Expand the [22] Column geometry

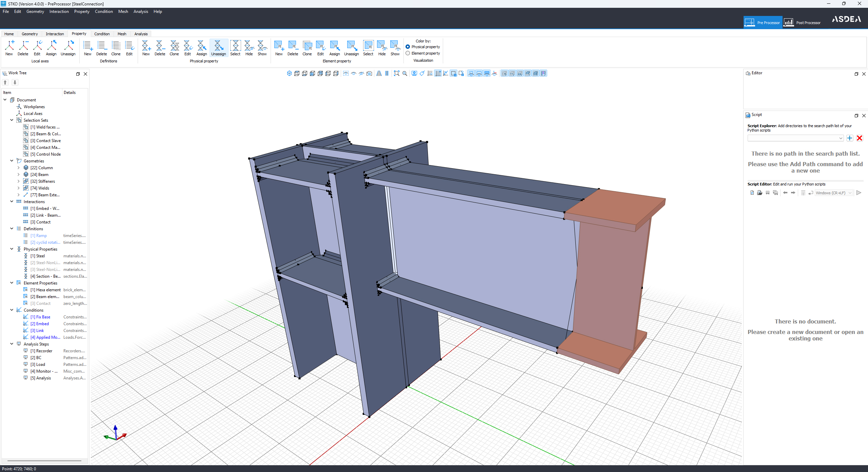(19, 168)
